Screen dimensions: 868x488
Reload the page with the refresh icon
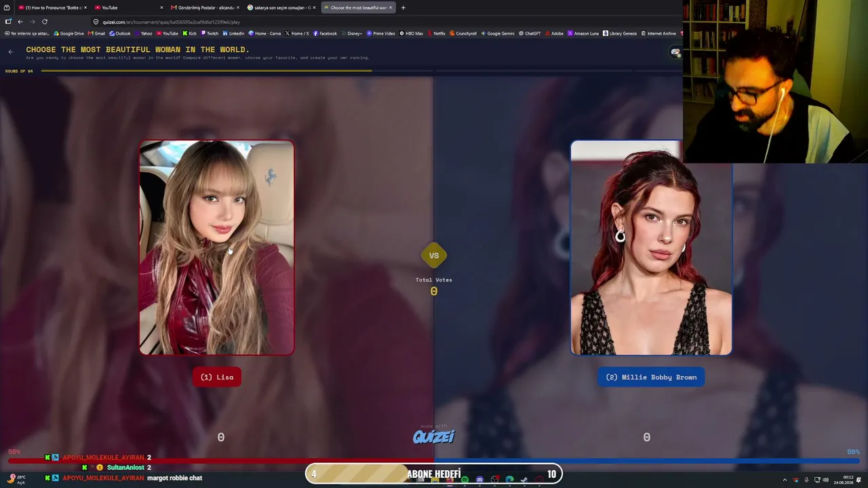[45, 22]
